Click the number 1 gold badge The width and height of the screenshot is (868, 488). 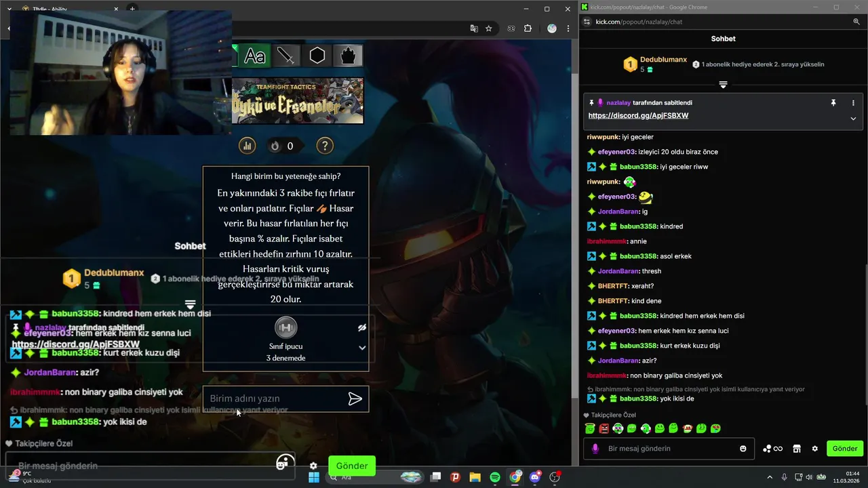[630, 64]
